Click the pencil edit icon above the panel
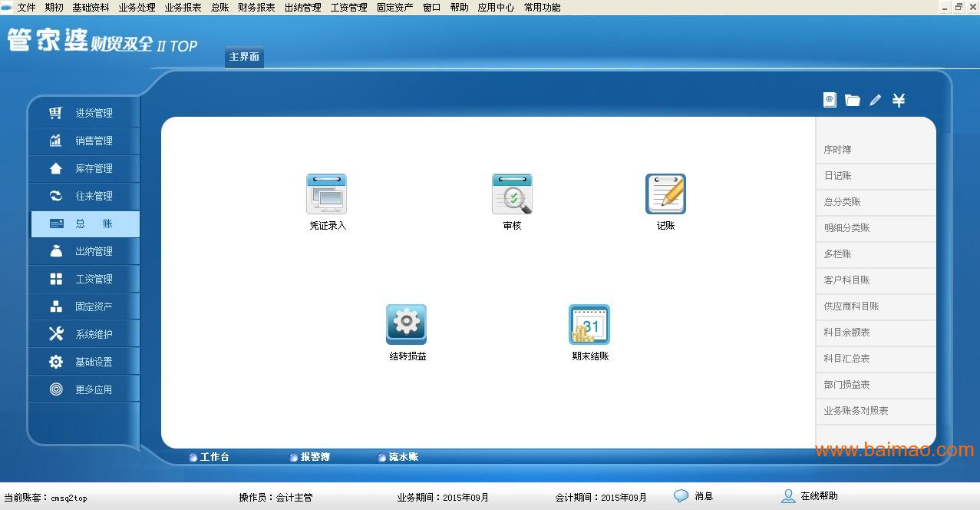980x510 pixels. (875, 100)
